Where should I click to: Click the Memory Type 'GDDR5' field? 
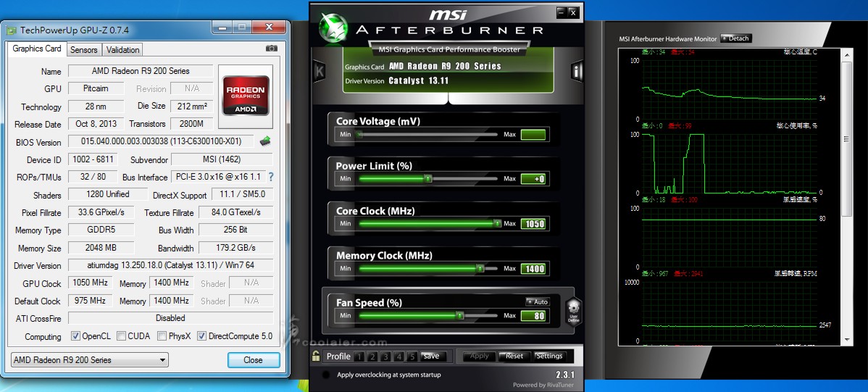[x=101, y=229]
